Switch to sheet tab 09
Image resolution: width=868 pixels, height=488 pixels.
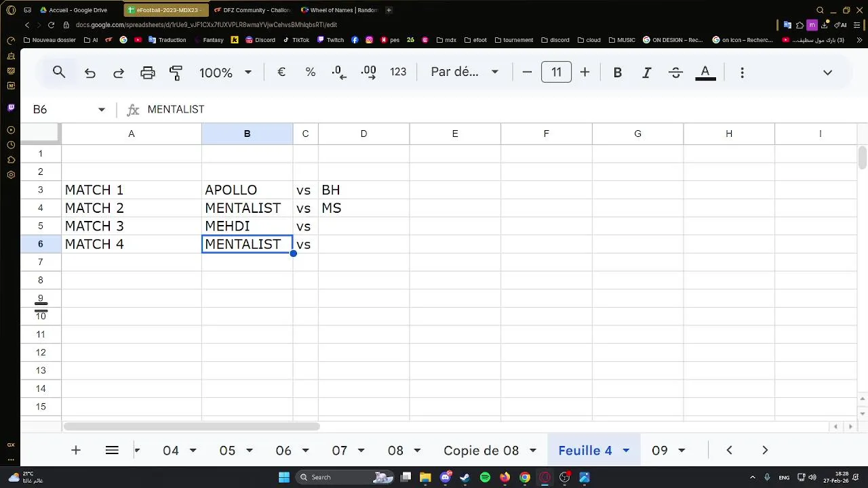[660, 451]
